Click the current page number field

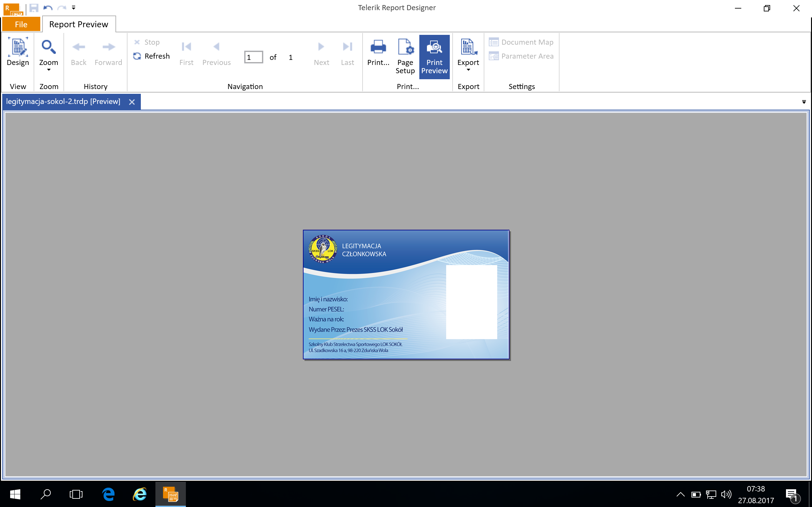click(253, 57)
